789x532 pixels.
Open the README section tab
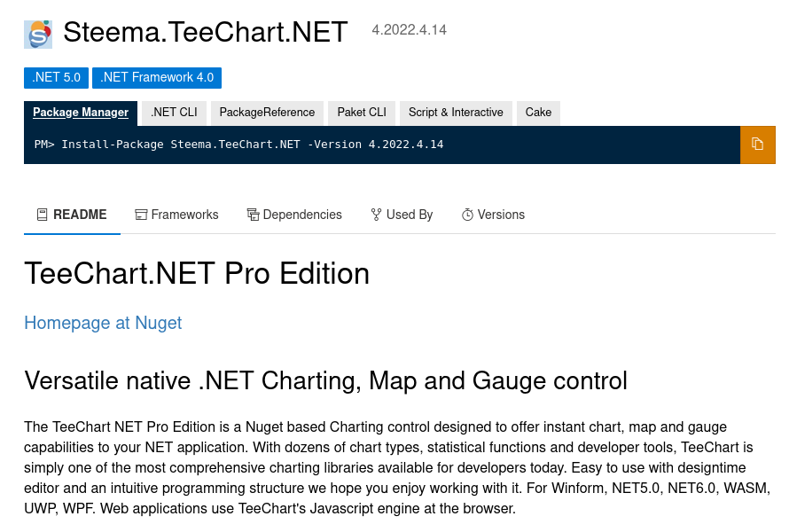72,215
